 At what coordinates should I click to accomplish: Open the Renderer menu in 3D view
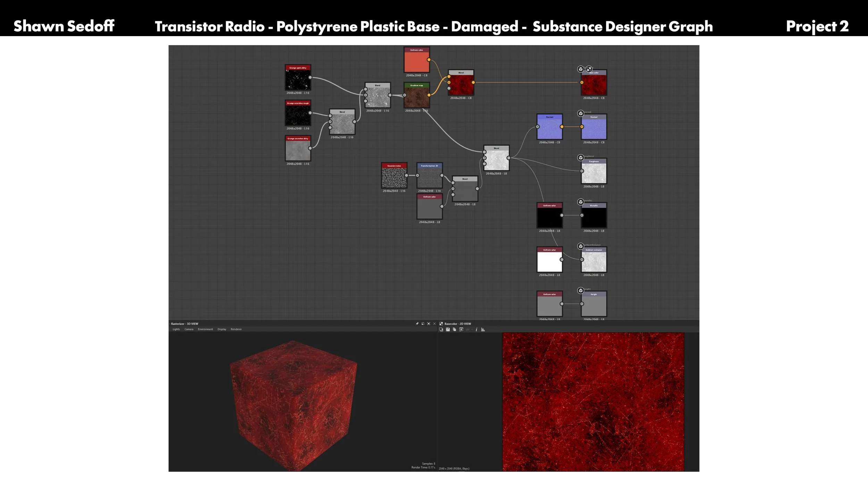pyautogui.click(x=236, y=329)
